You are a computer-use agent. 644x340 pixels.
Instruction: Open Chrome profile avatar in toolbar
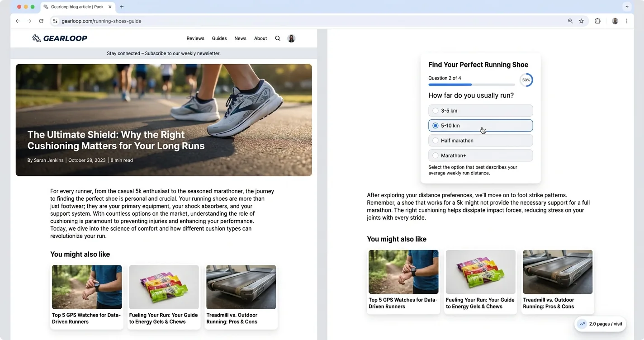(615, 21)
